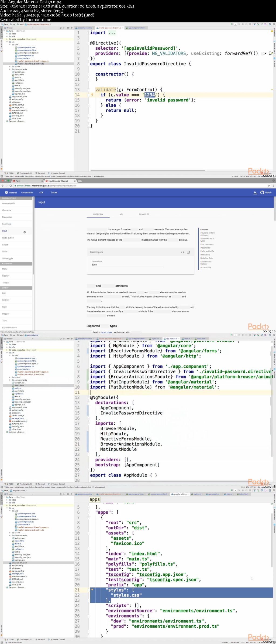Open Autocomplete in the docs sidebar

click(16, 203)
